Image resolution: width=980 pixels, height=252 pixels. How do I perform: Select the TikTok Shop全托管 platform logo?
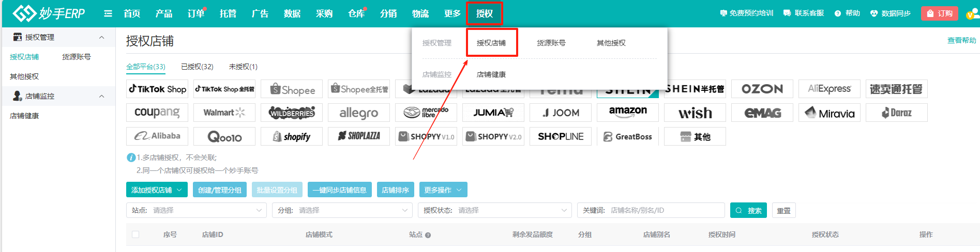224,89
